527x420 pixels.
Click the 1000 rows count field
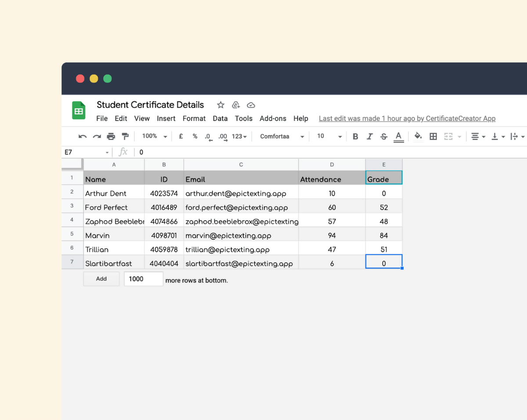coord(144,279)
